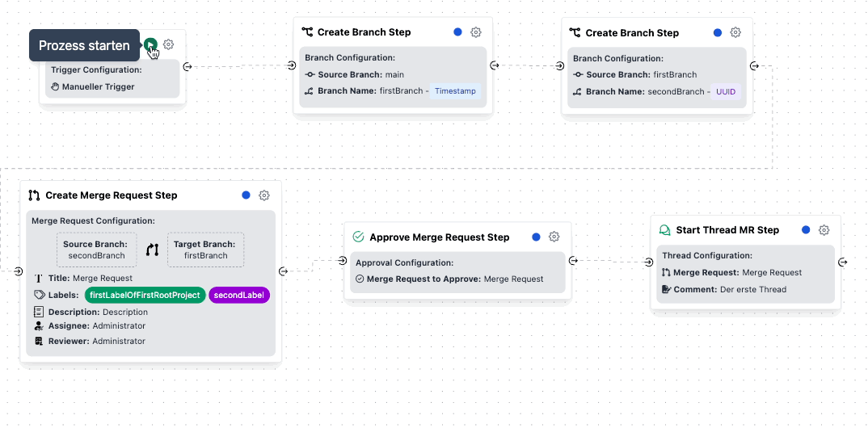The width and height of the screenshot is (868, 428).
Task: Select the Timestamp tag in branch name
Action: (455, 91)
